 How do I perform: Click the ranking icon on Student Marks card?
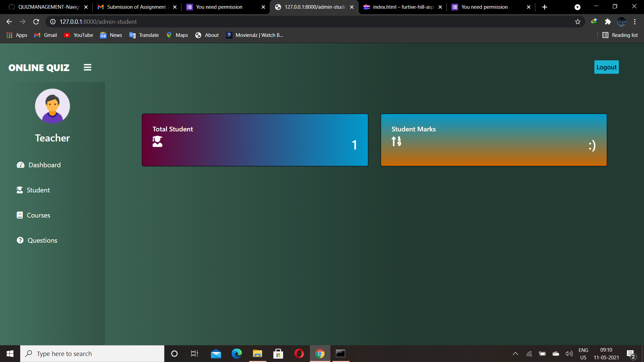coord(396,141)
